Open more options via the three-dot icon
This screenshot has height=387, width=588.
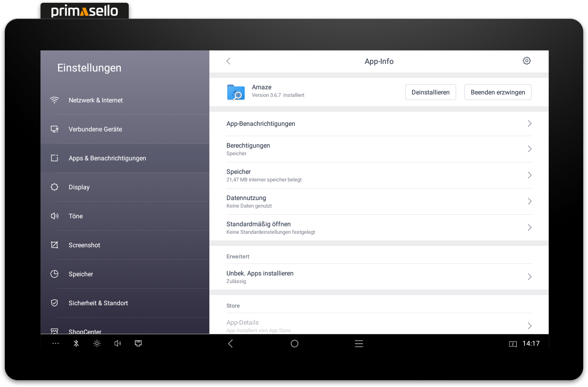(56, 343)
